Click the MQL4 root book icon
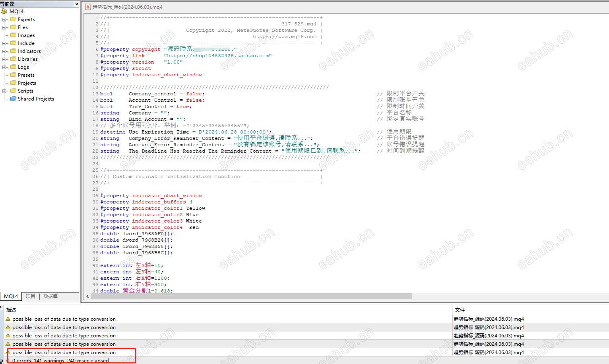The image size is (609, 364). click(4, 12)
